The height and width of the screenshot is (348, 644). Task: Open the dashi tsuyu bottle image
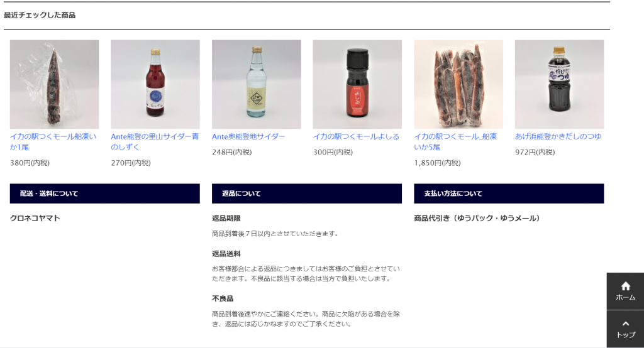pos(559,84)
